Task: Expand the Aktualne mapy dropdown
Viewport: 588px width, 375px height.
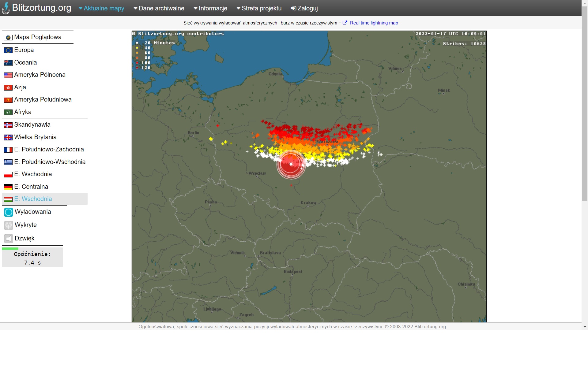Action: point(101,8)
